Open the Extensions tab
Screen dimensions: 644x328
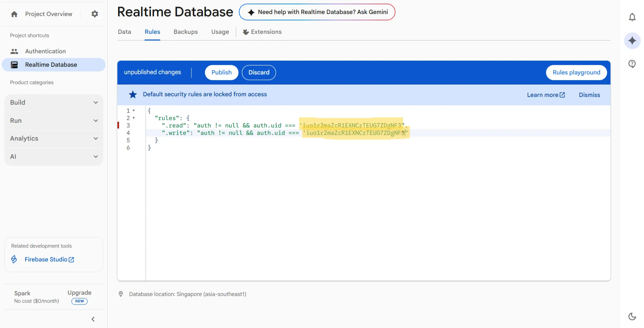(262, 32)
